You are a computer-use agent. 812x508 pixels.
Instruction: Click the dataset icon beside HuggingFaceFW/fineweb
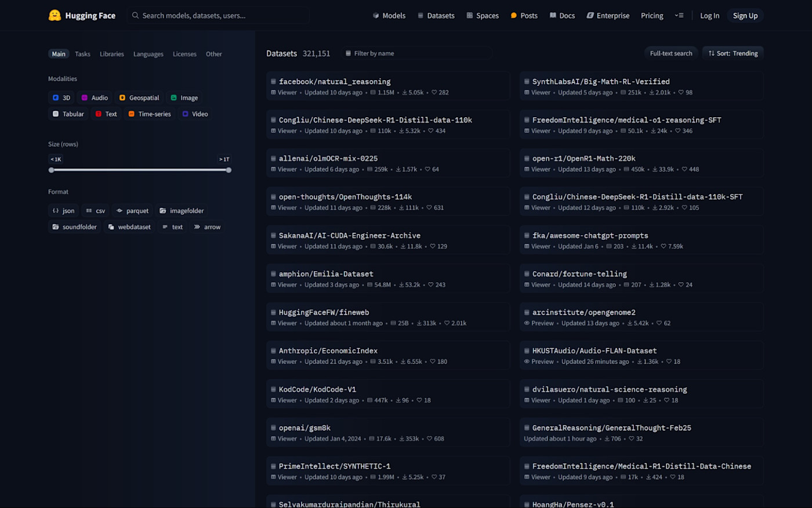click(273, 312)
